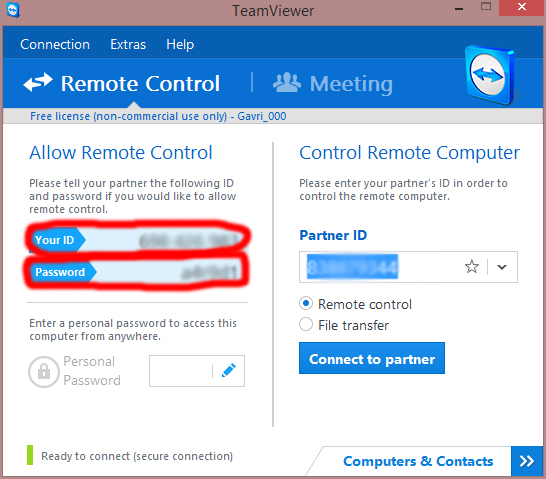This screenshot has width=546, height=479.
Task: Click the Connect to partner button
Action: 372,358
